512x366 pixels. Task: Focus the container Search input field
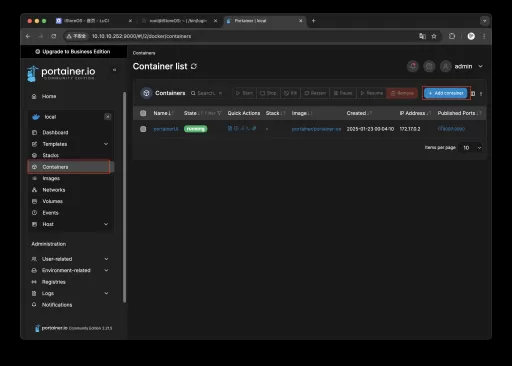click(x=206, y=93)
